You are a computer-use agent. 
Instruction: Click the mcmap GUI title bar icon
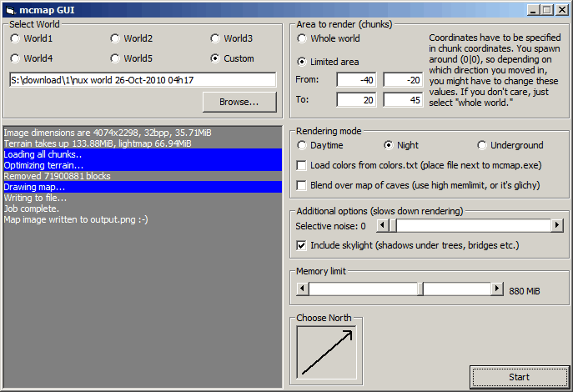(10, 10)
